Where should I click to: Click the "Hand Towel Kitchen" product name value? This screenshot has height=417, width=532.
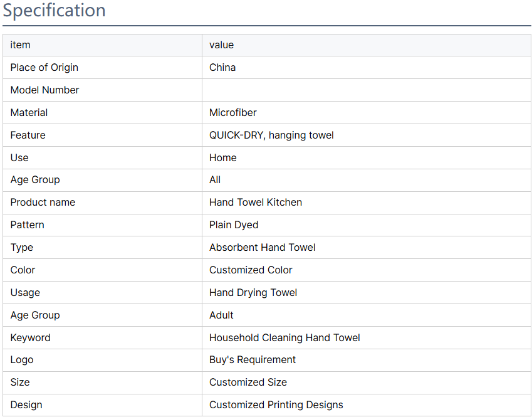point(256,203)
